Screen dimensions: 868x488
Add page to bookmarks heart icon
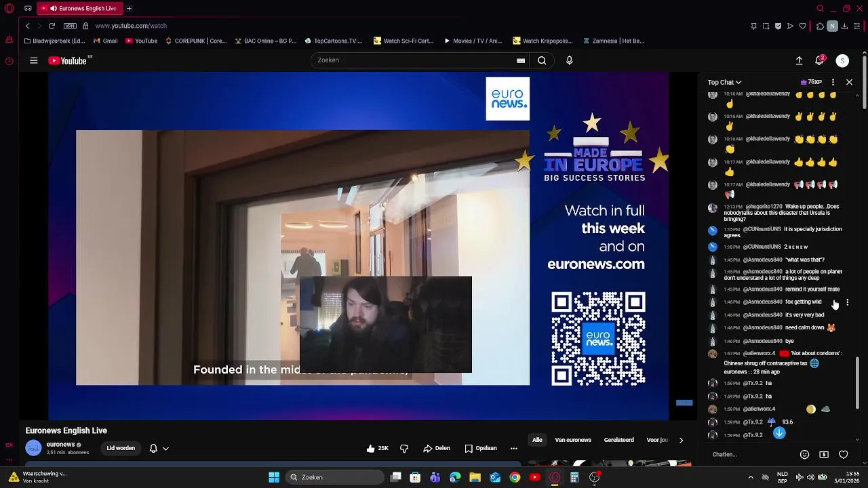(x=802, y=26)
